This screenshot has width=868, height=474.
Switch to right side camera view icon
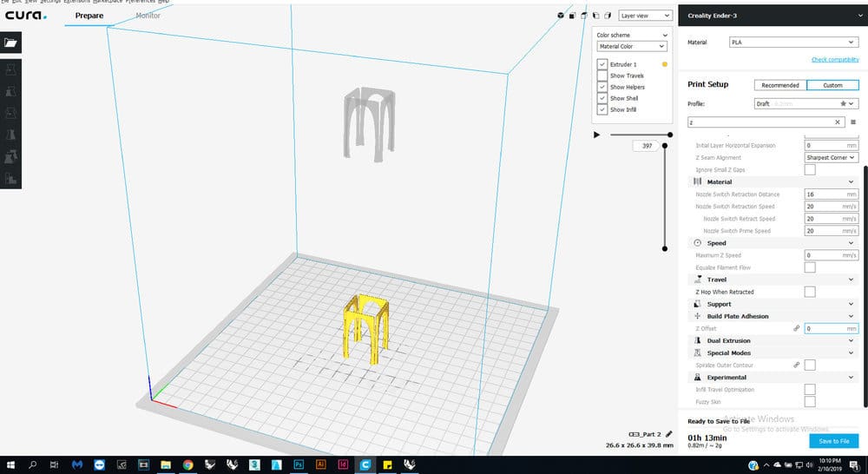(x=608, y=16)
